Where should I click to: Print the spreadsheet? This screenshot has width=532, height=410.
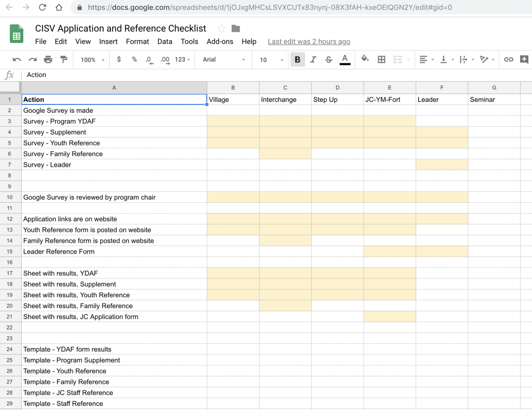pyautogui.click(x=48, y=59)
